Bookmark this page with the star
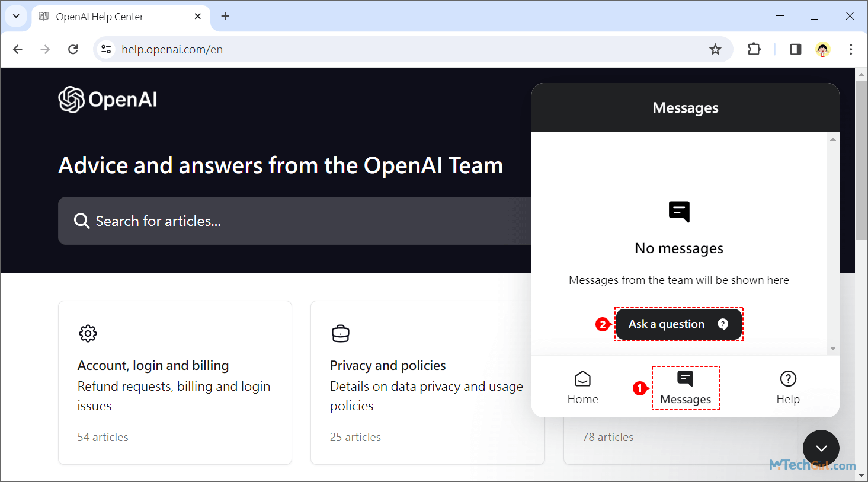 point(715,49)
